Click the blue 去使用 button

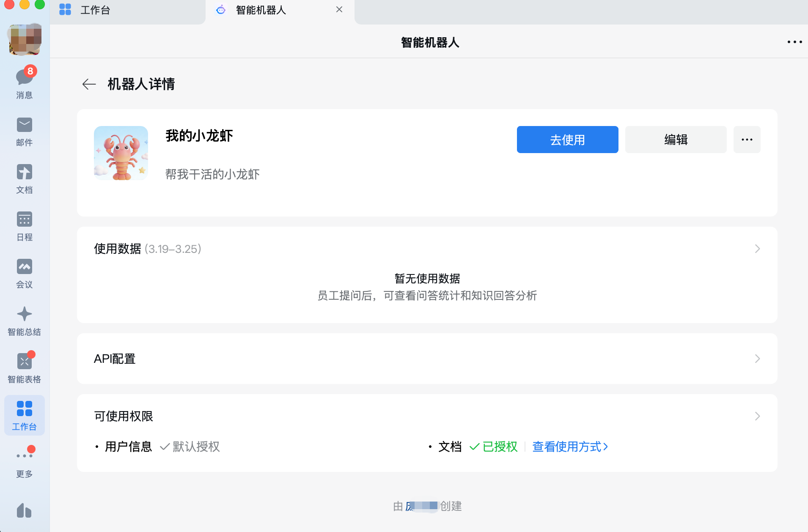pos(567,140)
